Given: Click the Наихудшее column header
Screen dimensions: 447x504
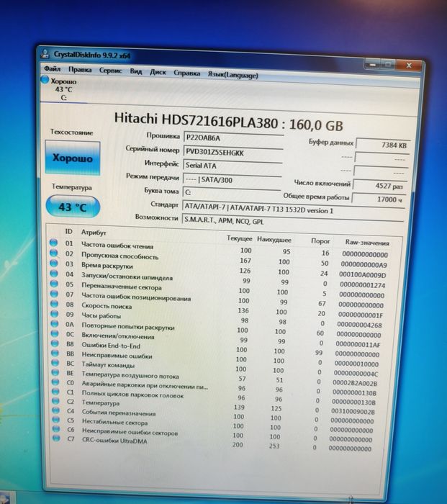Looking at the screenshot, I should pyautogui.click(x=274, y=240).
